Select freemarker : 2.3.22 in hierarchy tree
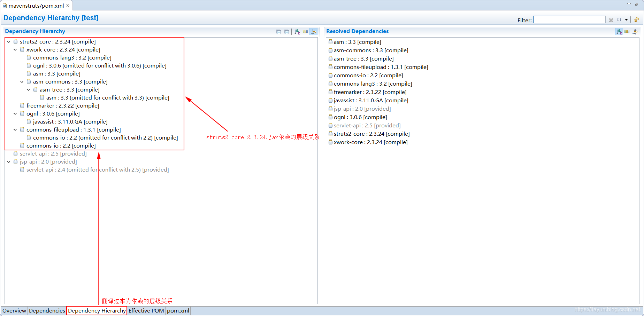644x316 pixels. coord(63,106)
